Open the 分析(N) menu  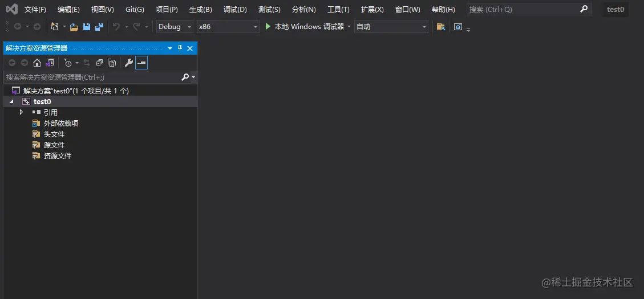pyautogui.click(x=304, y=10)
